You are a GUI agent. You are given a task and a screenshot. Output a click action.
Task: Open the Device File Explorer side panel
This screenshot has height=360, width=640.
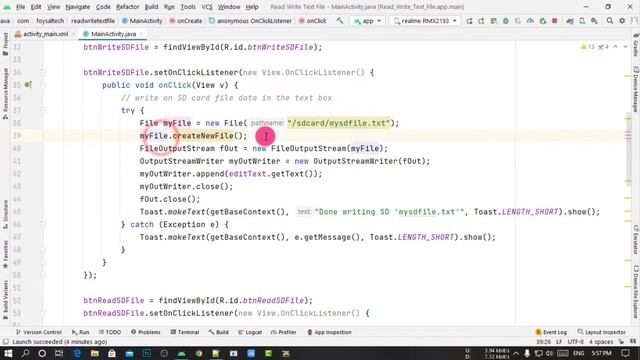tap(636, 291)
